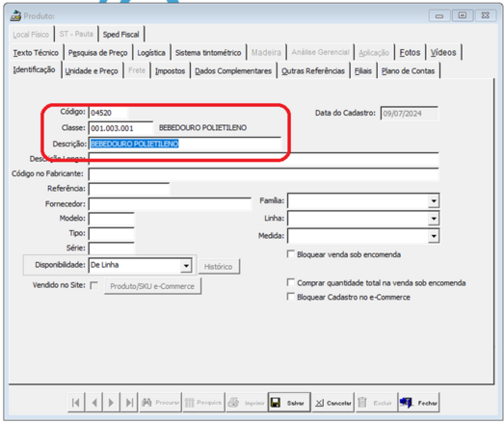The height and width of the screenshot is (422, 504).
Task: Click Produto/SKU e-Commerce button
Action: coord(152,286)
